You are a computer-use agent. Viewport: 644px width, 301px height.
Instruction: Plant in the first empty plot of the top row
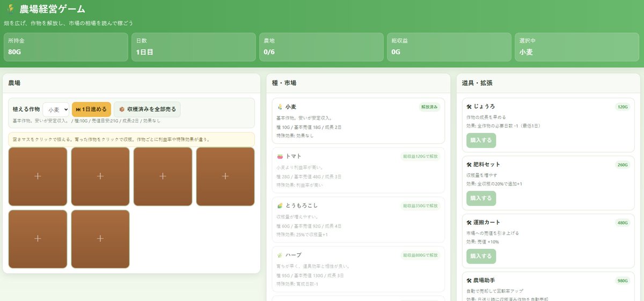point(38,177)
